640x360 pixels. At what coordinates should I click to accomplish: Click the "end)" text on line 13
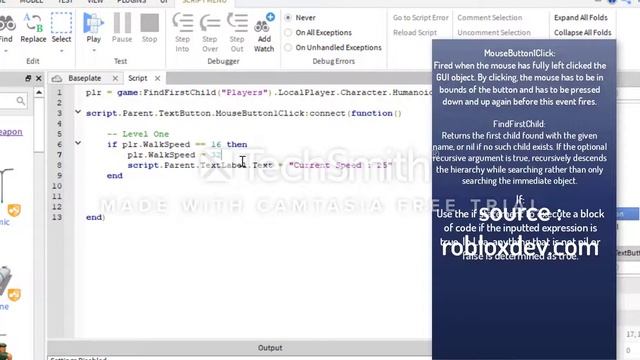click(x=96, y=217)
